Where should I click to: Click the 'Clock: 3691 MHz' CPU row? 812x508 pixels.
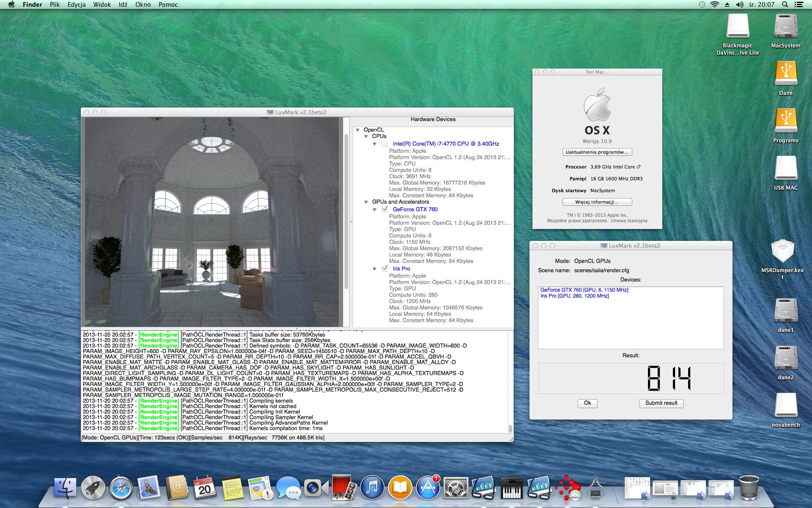click(x=410, y=177)
